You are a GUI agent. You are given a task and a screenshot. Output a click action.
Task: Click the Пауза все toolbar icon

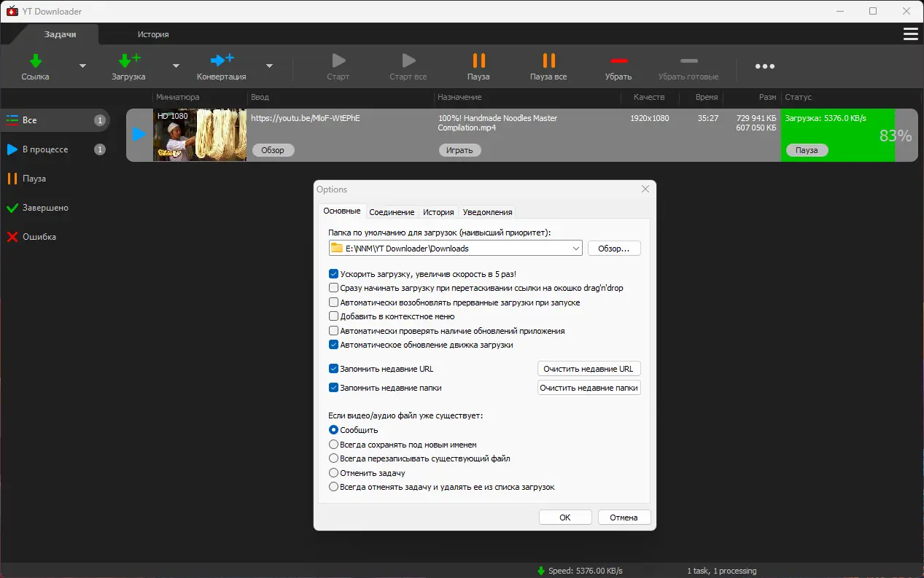(x=548, y=60)
